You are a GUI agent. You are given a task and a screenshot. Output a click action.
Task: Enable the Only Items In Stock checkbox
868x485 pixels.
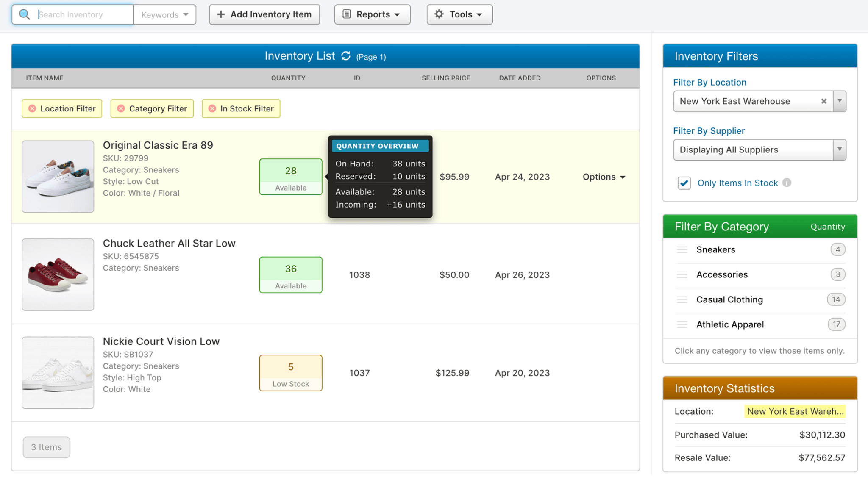(684, 183)
